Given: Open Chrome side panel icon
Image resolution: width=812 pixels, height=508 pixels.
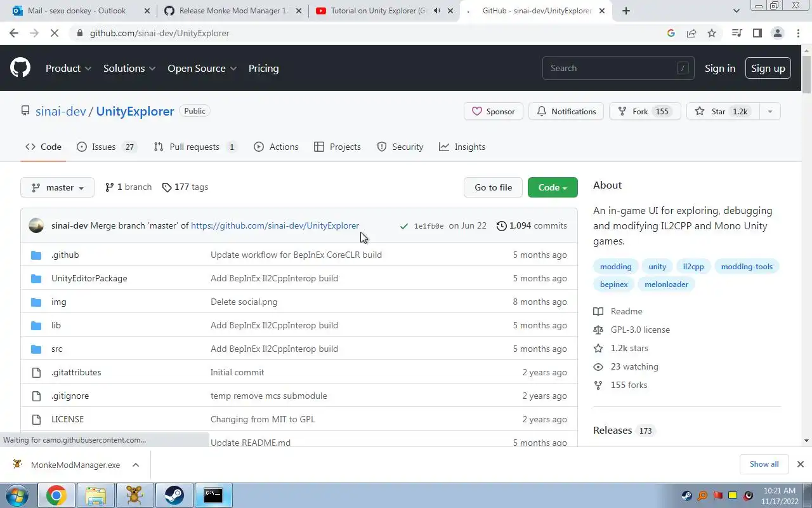Looking at the screenshot, I should (x=757, y=33).
